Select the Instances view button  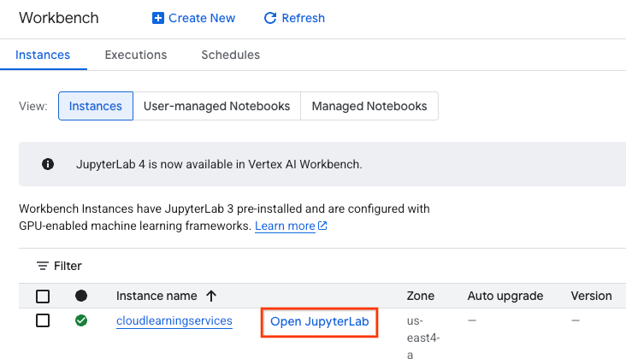(96, 106)
